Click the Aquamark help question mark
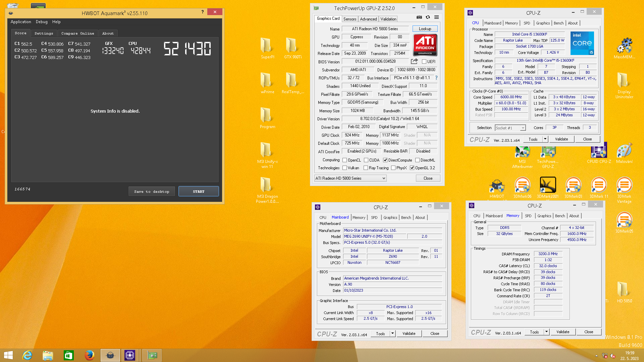Image resolution: width=644 pixels, height=362 pixels. coord(203,12)
